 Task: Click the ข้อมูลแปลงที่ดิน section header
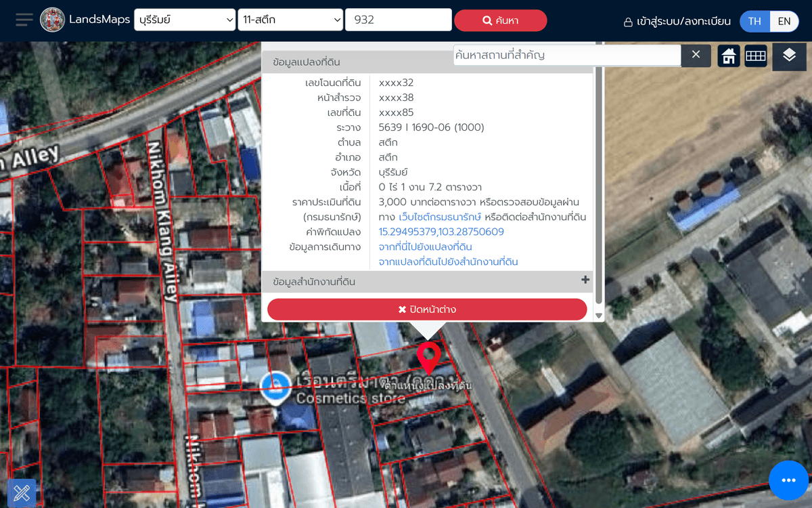point(427,62)
